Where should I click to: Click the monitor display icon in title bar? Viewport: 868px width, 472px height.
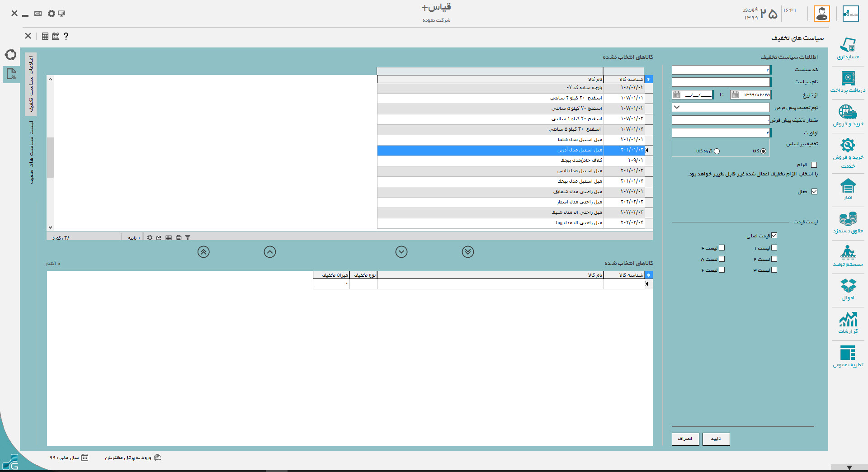pyautogui.click(x=61, y=14)
